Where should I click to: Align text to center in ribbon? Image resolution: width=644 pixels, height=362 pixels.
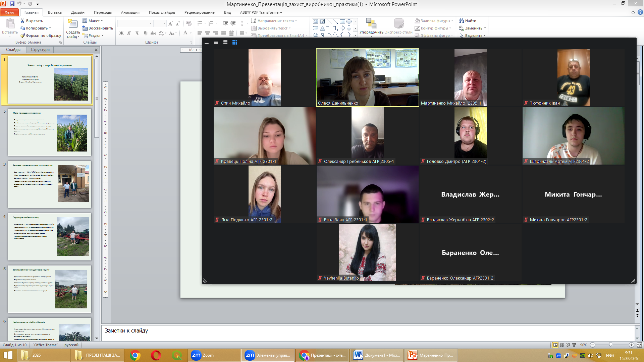(x=208, y=33)
